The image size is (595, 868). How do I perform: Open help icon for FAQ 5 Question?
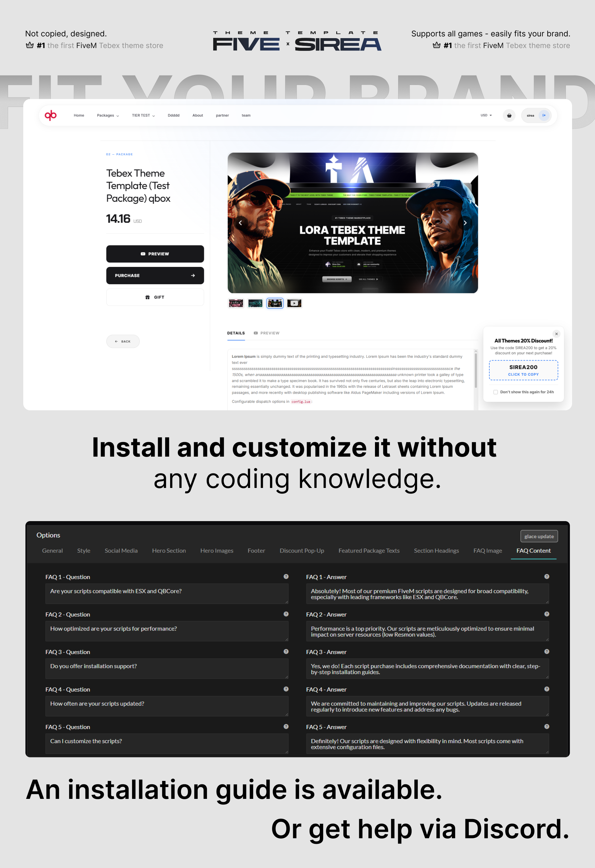click(x=286, y=726)
